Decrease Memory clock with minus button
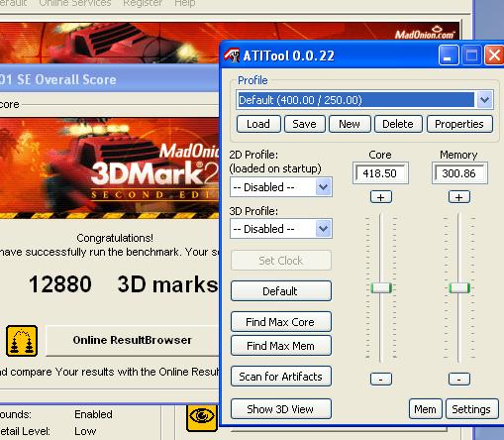The image size is (504, 440). click(x=459, y=379)
